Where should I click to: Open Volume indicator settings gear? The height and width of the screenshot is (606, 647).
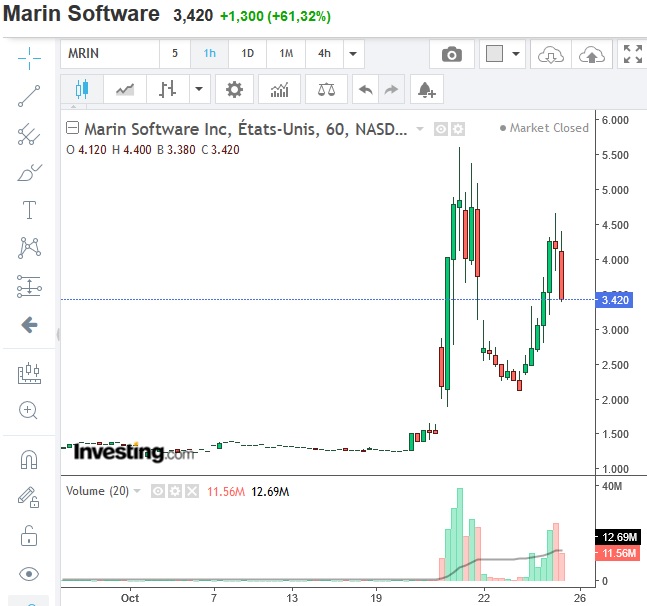(x=175, y=491)
